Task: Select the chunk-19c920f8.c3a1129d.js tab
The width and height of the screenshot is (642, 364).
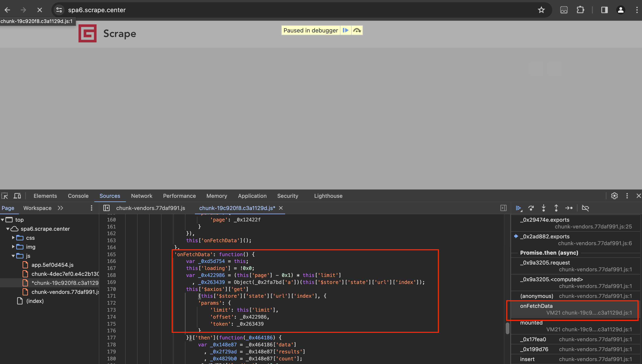Action: [236, 207]
